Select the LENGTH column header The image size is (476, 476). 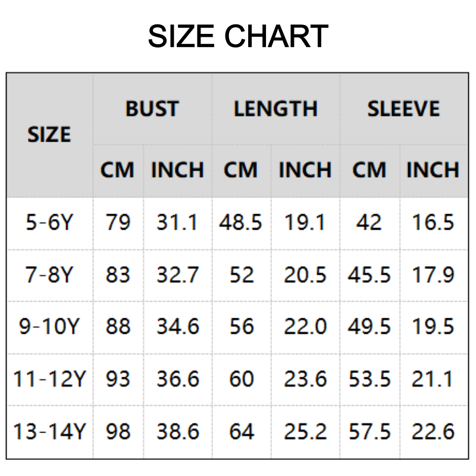coord(275,109)
